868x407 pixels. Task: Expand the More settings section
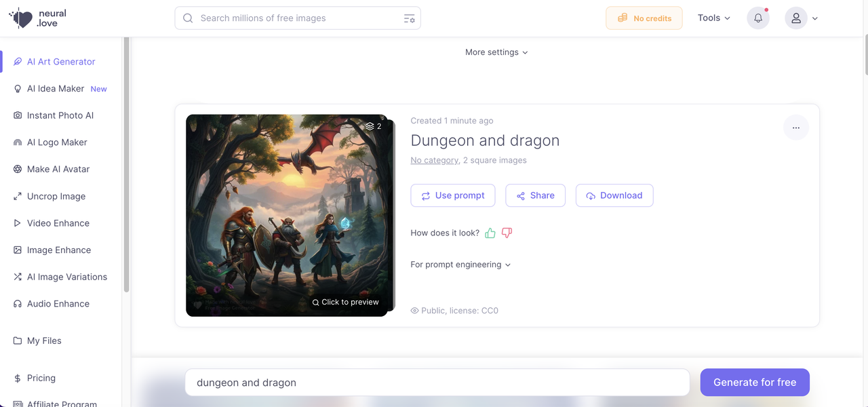(x=496, y=52)
